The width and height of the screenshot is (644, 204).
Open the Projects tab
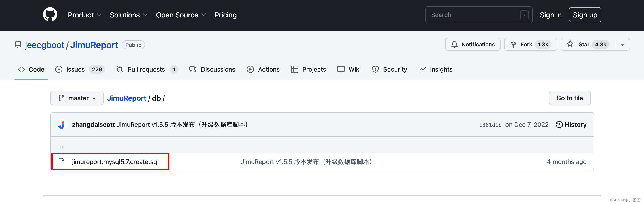309,69
